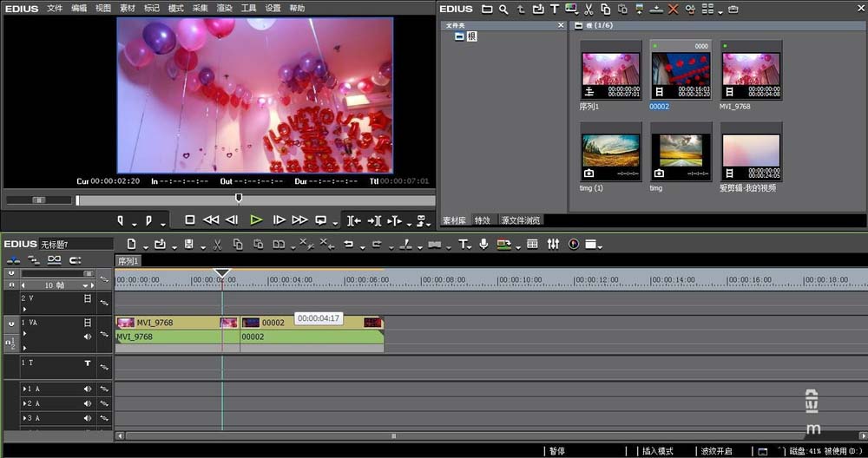The width and height of the screenshot is (868, 458).
Task: Click the undo arrow on the timeline toolbar
Action: (349, 245)
